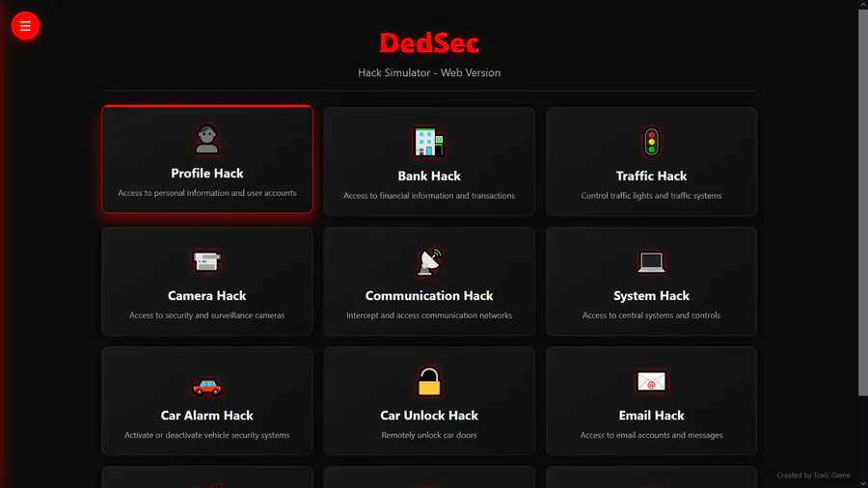
Task: Open the red hamburger menu button
Action: click(x=25, y=25)
